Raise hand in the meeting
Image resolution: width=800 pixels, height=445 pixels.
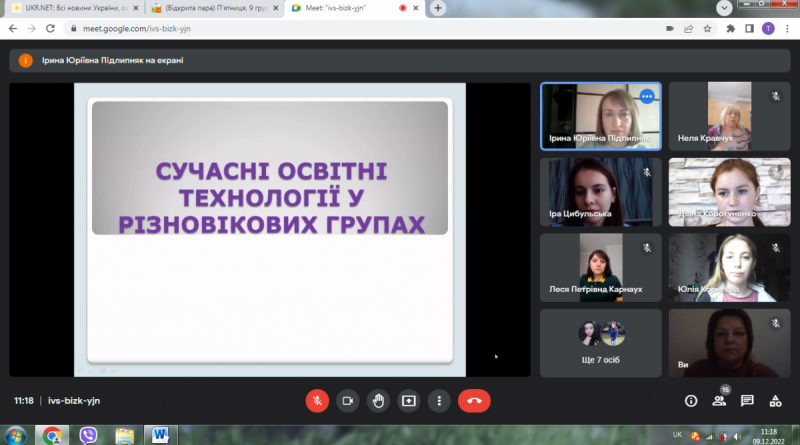point(378,401)
